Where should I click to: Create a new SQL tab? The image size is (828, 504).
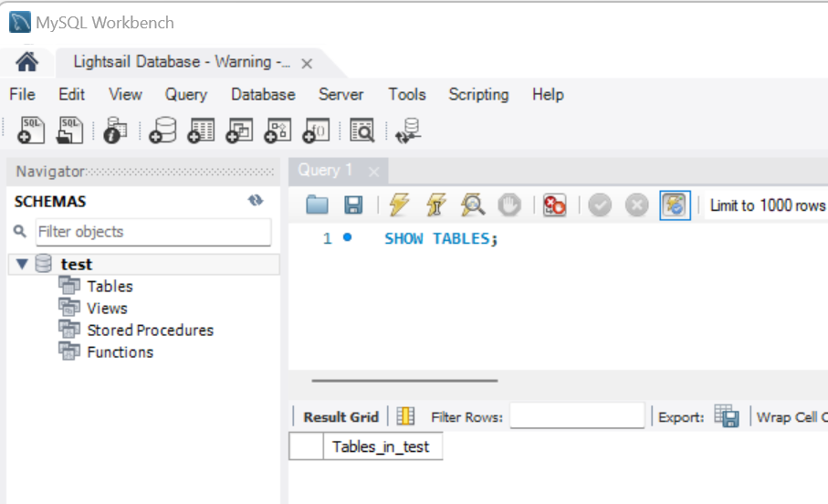click(x=31, y=130)
